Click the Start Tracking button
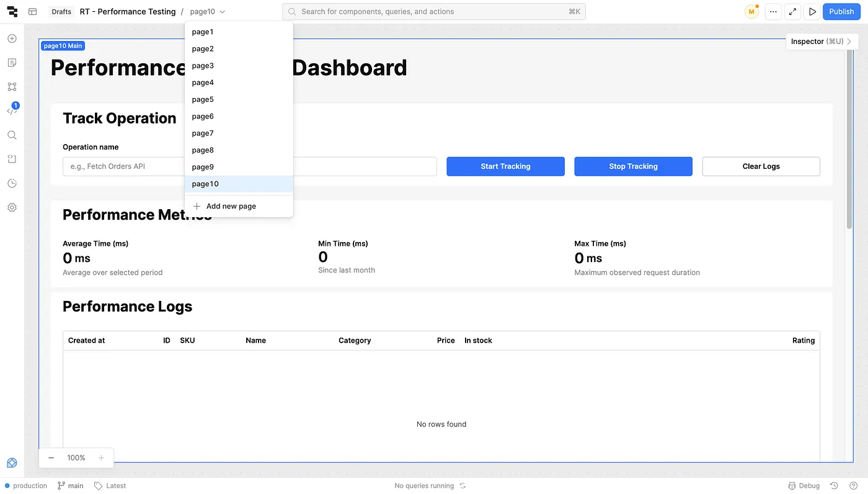868x494 pixels. (x=505, y=166)
